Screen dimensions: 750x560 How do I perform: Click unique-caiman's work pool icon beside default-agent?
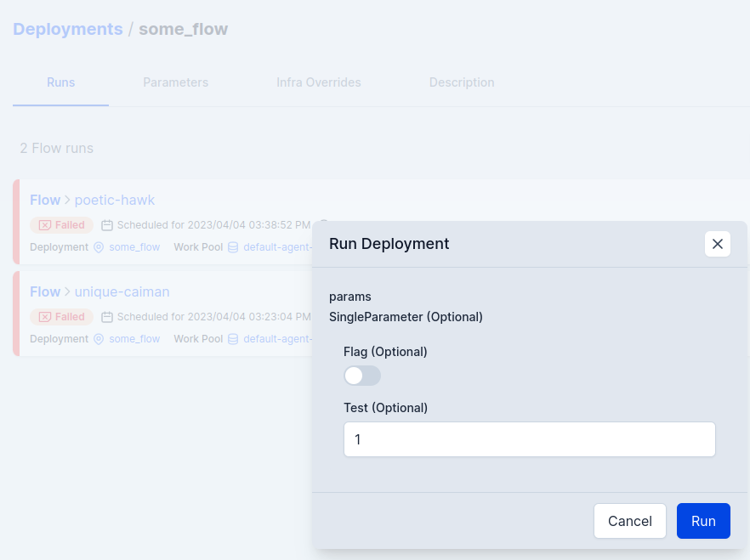pos(233,339)
